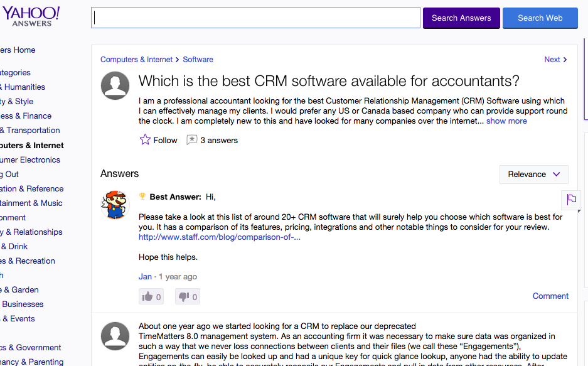Click the answers count icon

click(192, 140)
